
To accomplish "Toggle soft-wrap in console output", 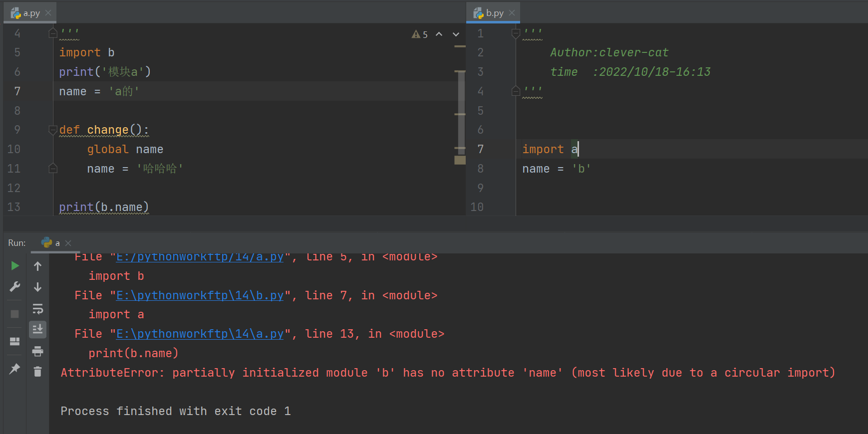I will pyautogui.click(x=37, y=309).
